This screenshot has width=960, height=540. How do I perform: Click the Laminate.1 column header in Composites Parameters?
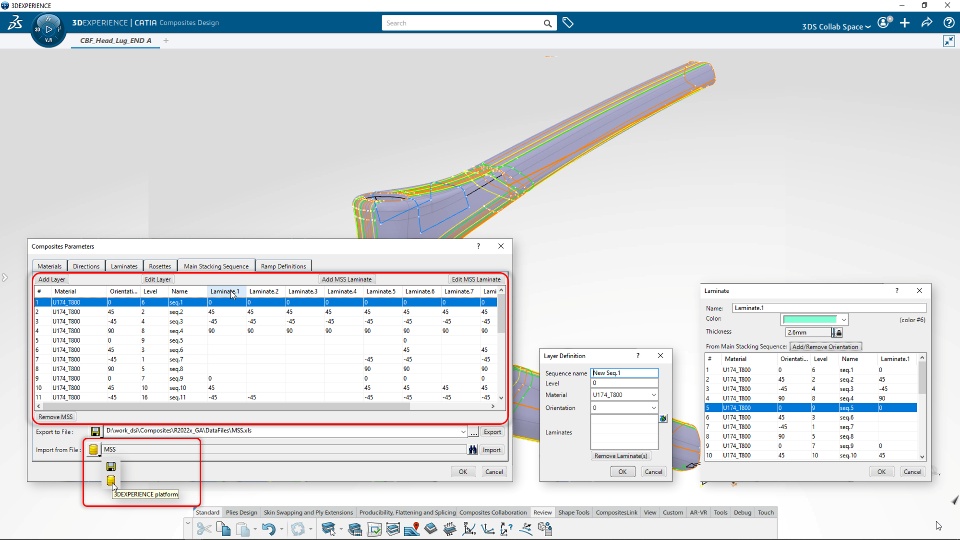tap(227, 291)
